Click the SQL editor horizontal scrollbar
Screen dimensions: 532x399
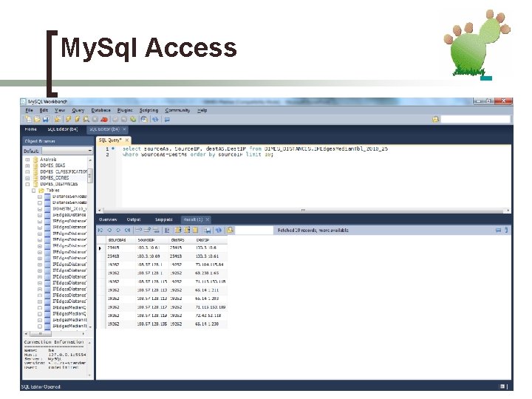[x=303, y=211]
